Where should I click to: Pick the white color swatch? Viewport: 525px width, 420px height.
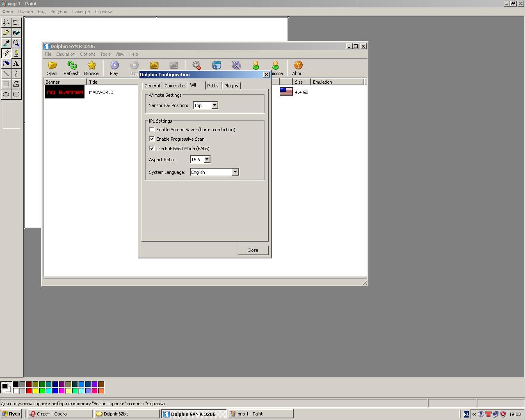(x=16, y=391)
